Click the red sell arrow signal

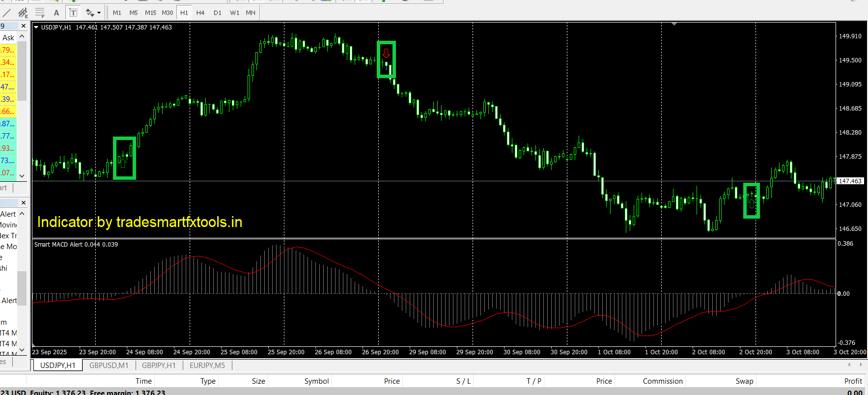pyautogui.click(x=386, y=53)
